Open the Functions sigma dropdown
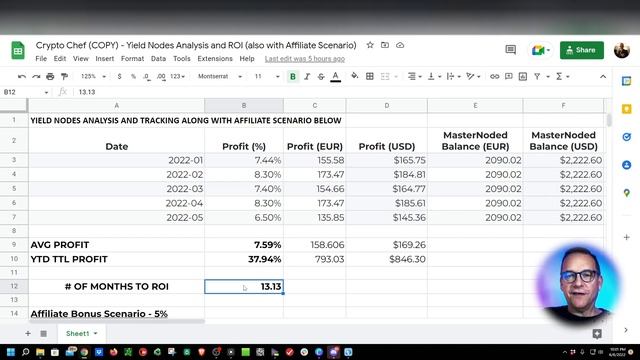This screenshot has width=640, height=360. [x=562, y=76]
